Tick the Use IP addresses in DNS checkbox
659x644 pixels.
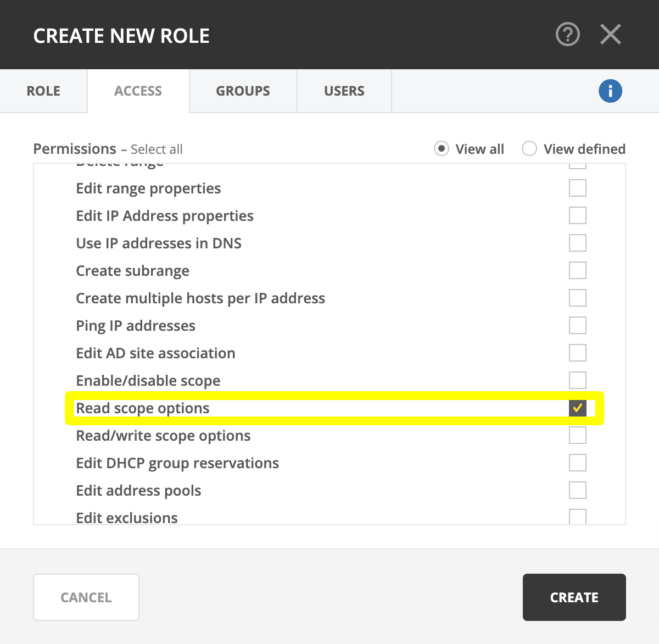tap(577, 243)
